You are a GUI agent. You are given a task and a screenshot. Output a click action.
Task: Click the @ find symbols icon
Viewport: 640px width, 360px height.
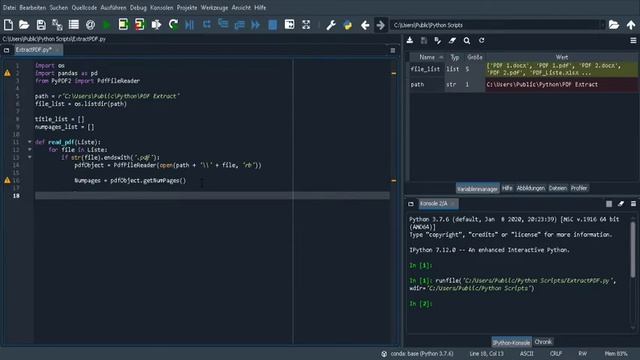tap(91, 25)
